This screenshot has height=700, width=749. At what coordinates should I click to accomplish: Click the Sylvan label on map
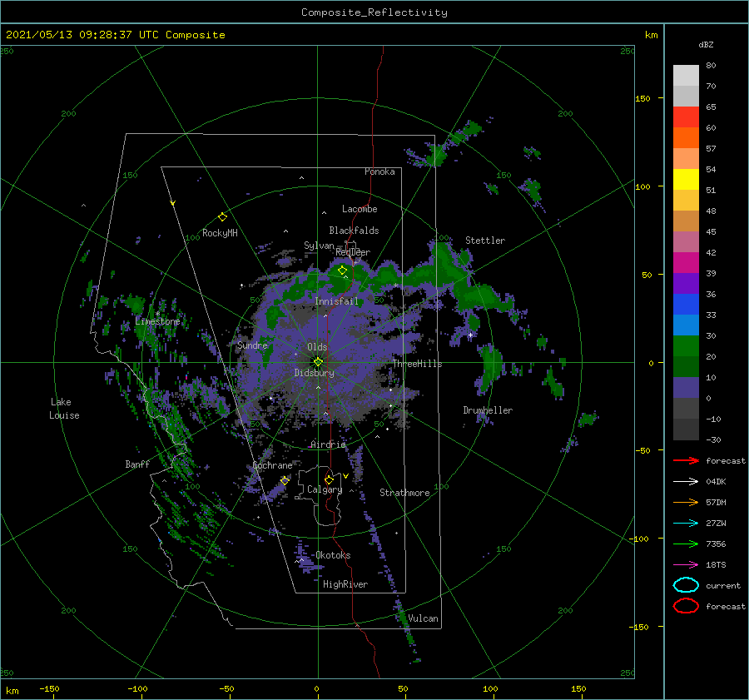coord(319,246)
